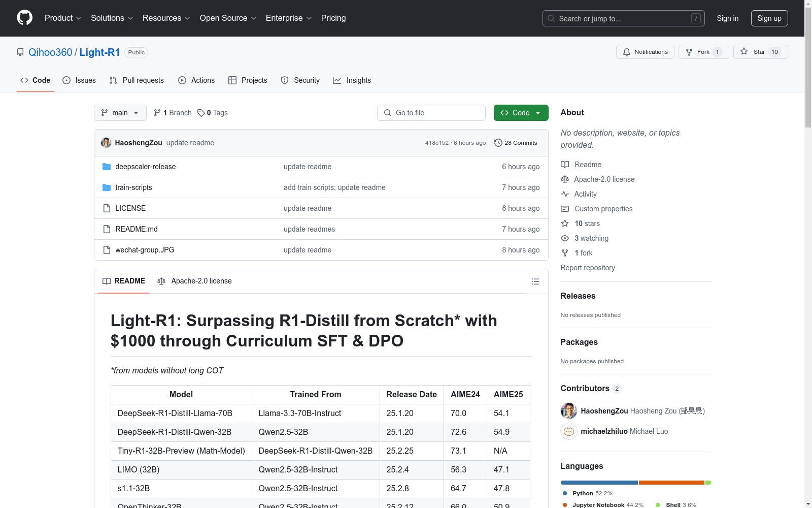Click the Custom properties note icon
812x508 pixels.
[565, 209]
